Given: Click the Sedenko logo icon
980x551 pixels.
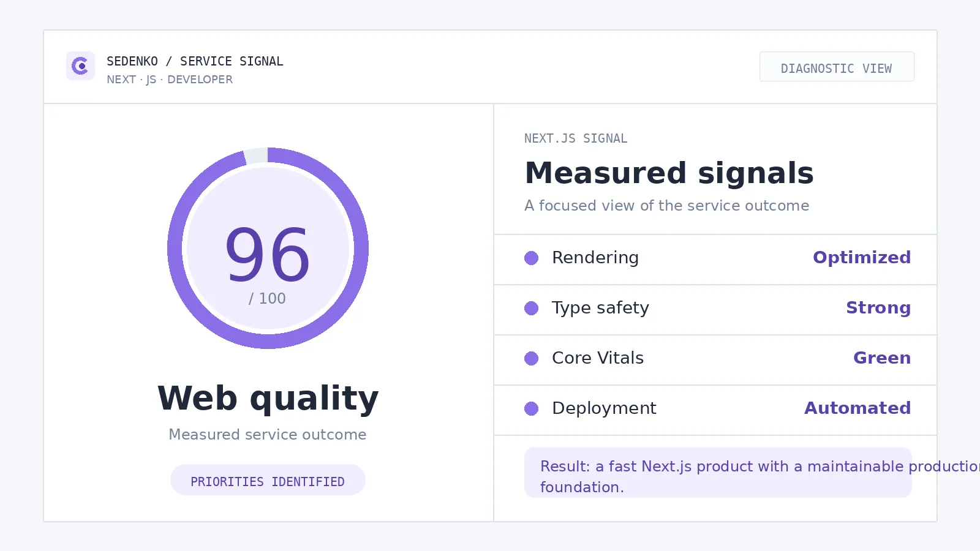Looking at the screenshot, I should [80, 66].
